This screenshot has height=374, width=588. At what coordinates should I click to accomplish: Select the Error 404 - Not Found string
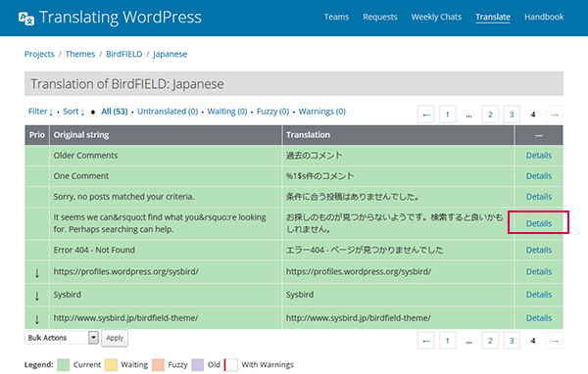(94, 250)
